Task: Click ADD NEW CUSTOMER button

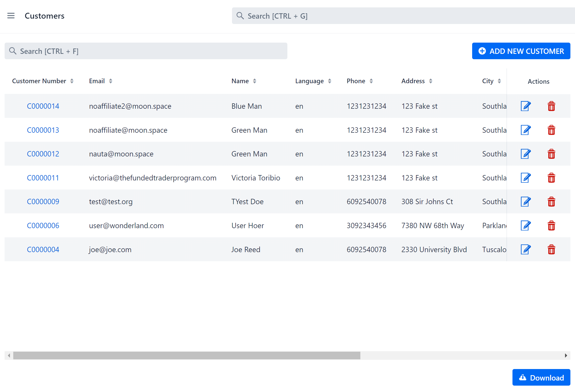Action: pos(521,51)
